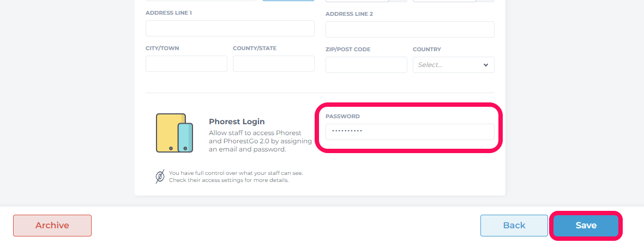This screenshot has width=644, height=243.
Task: Click the Country dropdown chevron arrow
Action: point(486,65)
